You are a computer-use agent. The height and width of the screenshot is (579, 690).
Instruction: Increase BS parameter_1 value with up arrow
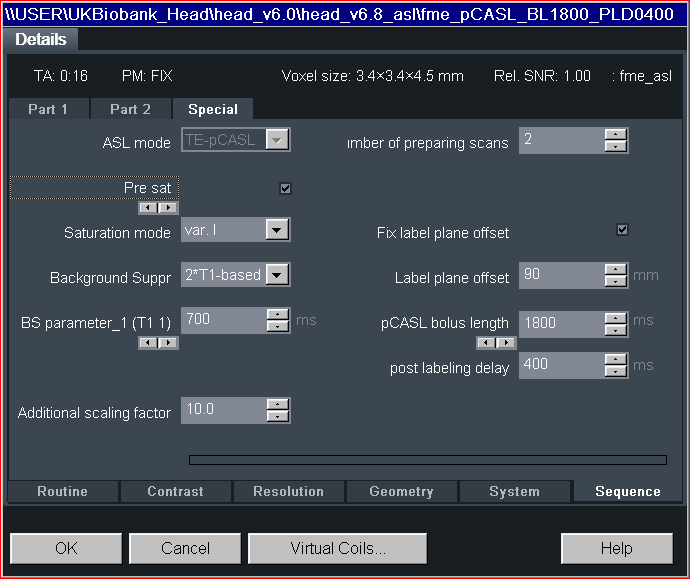[x=277, y=314]
